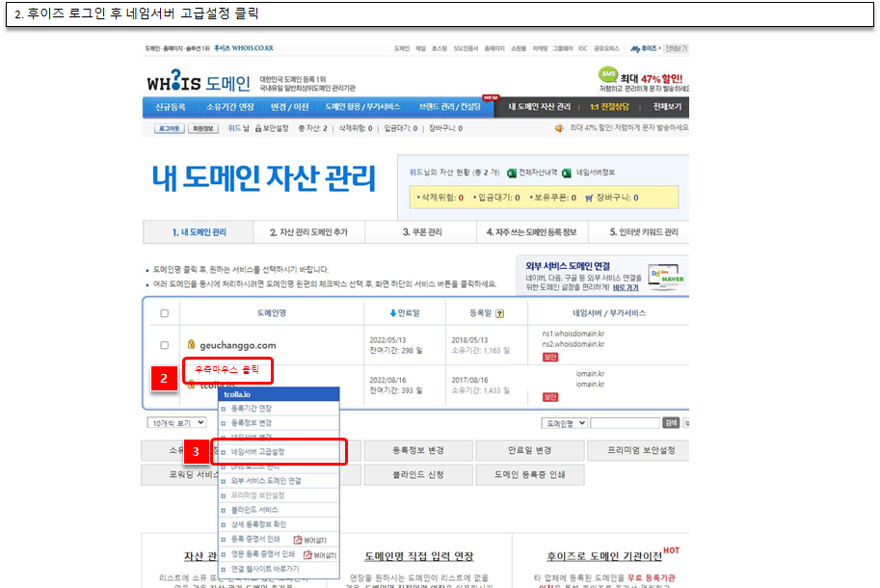This screenshot has height=588, width=880.
Task: Click the 전체자산내역 download link
Action: (538, 173)
